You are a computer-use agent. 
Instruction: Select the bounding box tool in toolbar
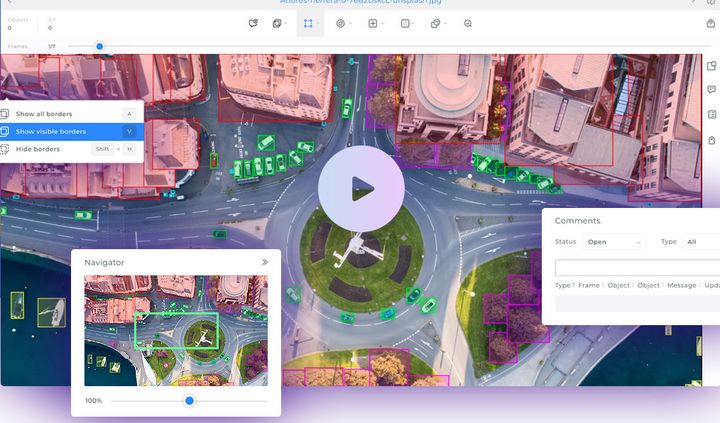pyautogui.click(x=308, y=23)
